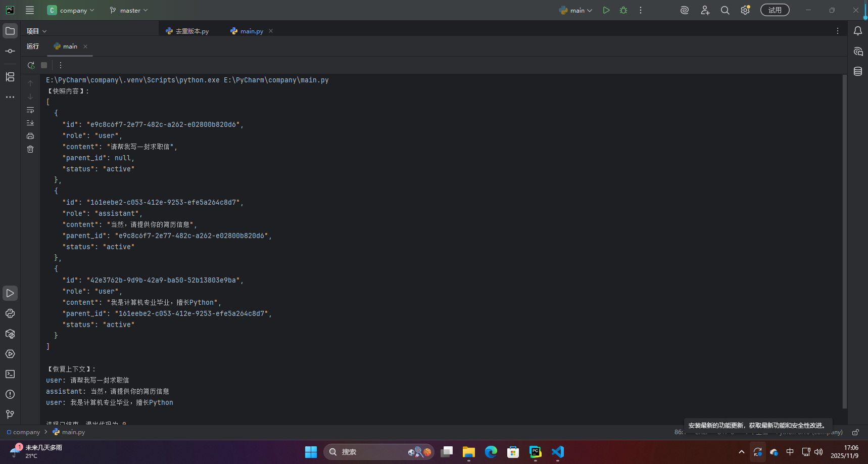Open the Notifications bell
This screenshot has height=464, width=868.
tap(858, 31)
